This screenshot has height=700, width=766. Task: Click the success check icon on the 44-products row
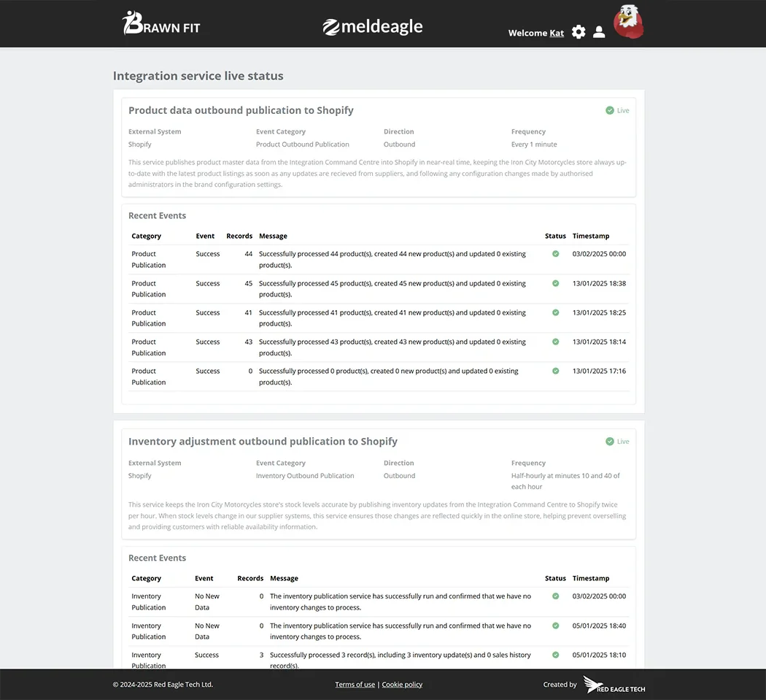point(554,253)
